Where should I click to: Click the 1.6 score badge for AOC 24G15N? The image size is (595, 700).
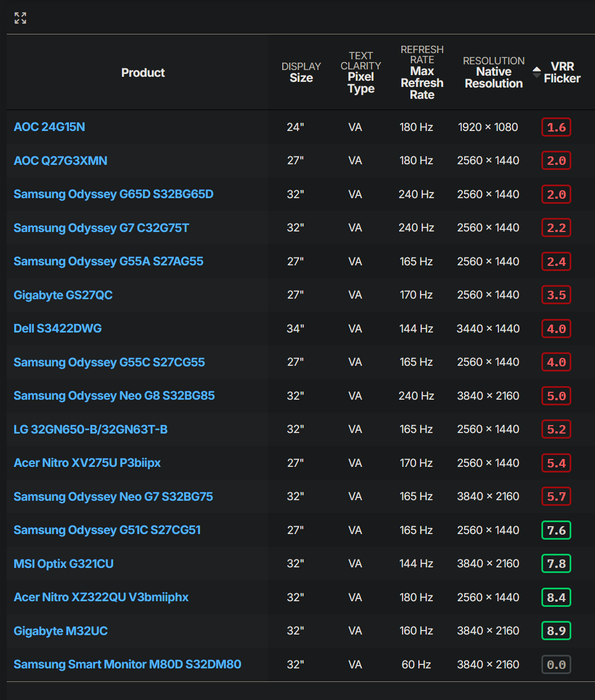pos(556,127)
